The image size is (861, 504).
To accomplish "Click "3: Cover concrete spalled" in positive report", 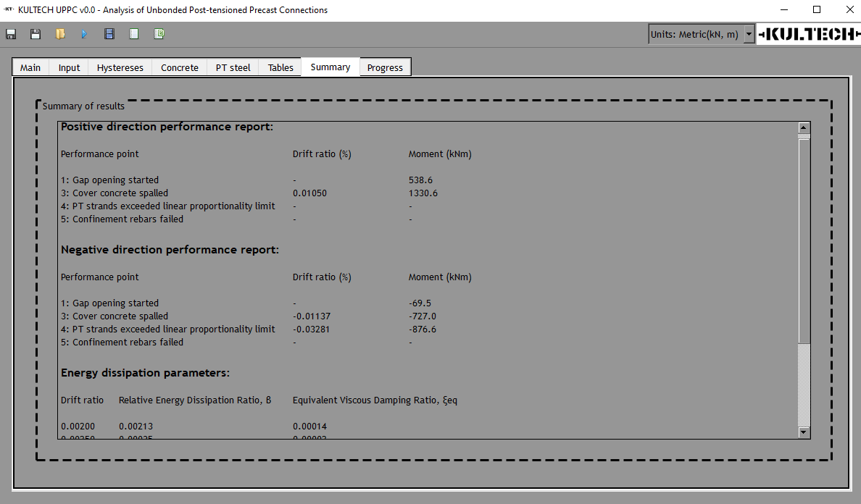I will pyautogui.click(x=115, y=193).
